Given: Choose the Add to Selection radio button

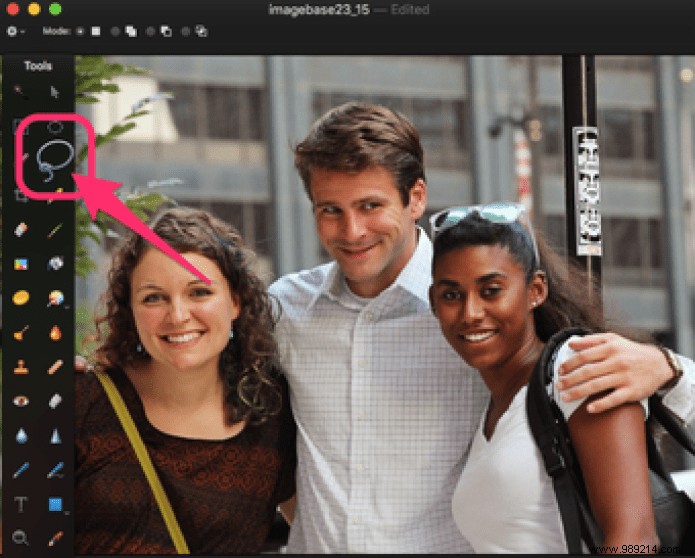Looking at the screenshot, I should click(115, 31).
